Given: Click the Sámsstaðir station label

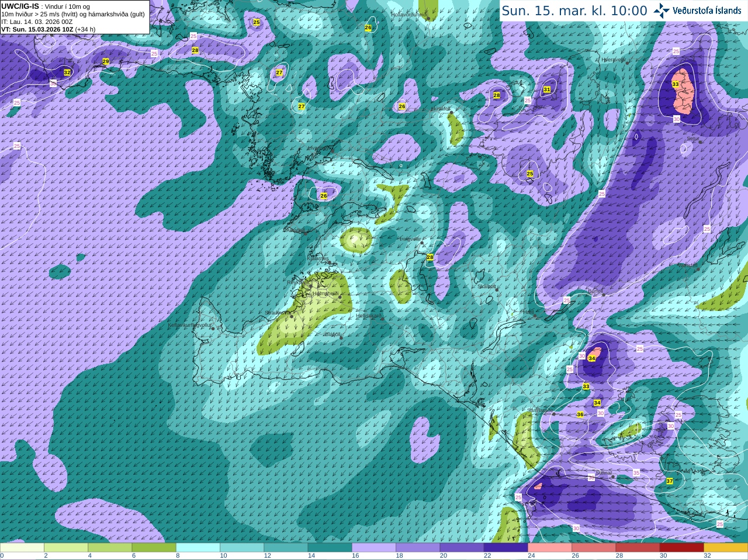Looking at the screenshot, I should (x=539, y=410).
